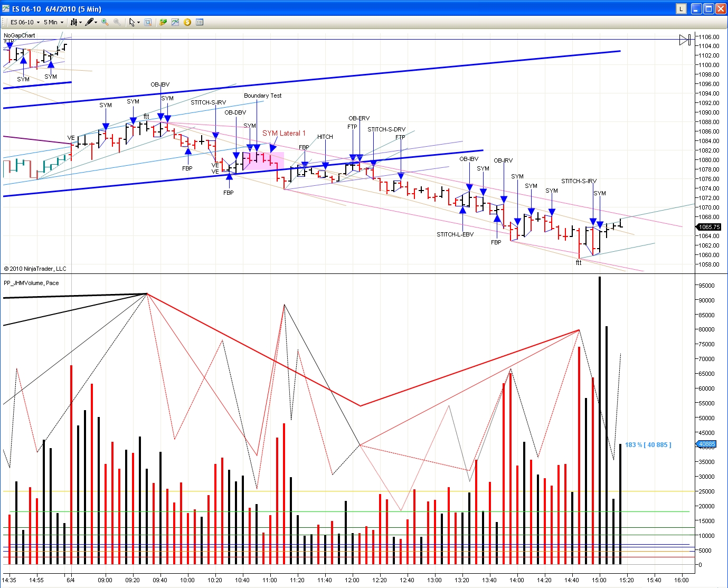The height and width of the screenshot is (588, 728).
Task: Click the "OB-IRV" annotation label
Action: [503, 160]
